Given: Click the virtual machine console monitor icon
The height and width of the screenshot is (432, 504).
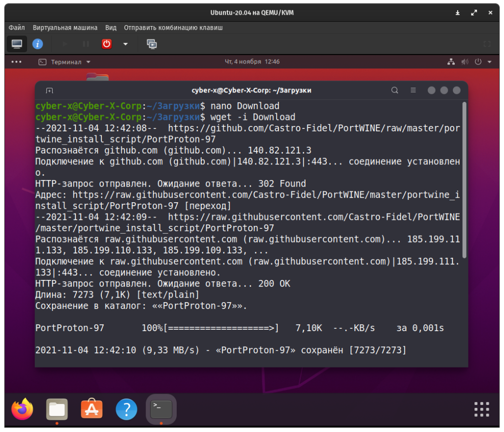Looking at the screenshot, I should [x=17, y=44].
